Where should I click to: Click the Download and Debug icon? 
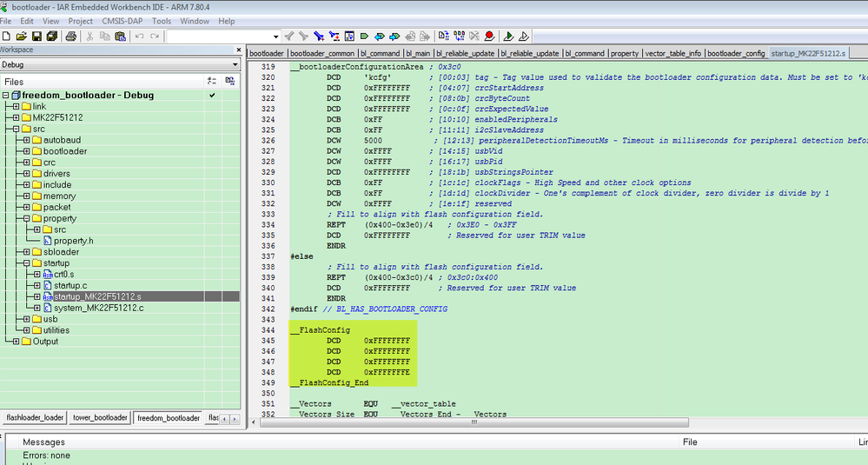pyautogui.click(x=509, y=37)
